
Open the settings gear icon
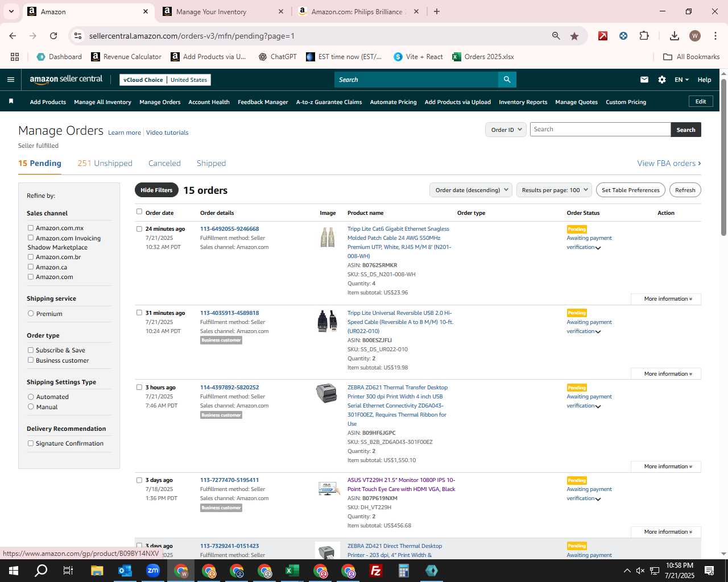pyautogui.click(x=662, y=80)
